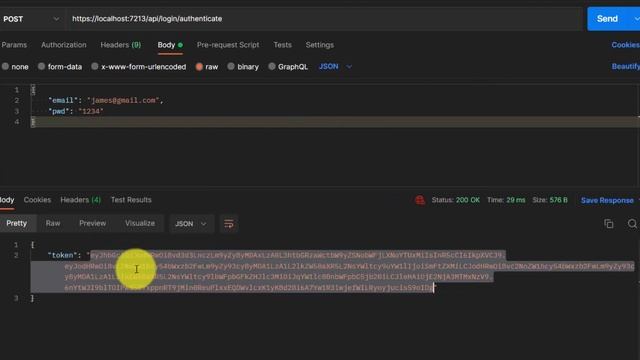The width and height of the screenshot is (640, 360).
Task: Click the search response icon
Action: 632,224
